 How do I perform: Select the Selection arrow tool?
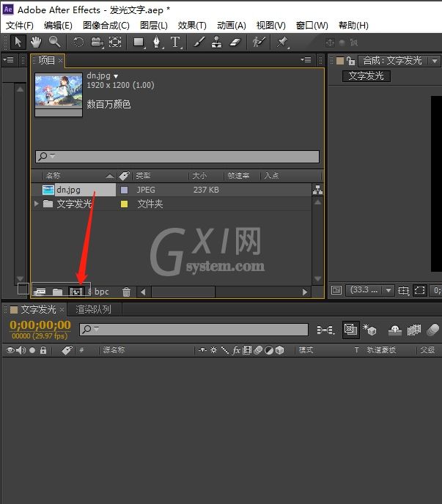click(x=18, y=42)
